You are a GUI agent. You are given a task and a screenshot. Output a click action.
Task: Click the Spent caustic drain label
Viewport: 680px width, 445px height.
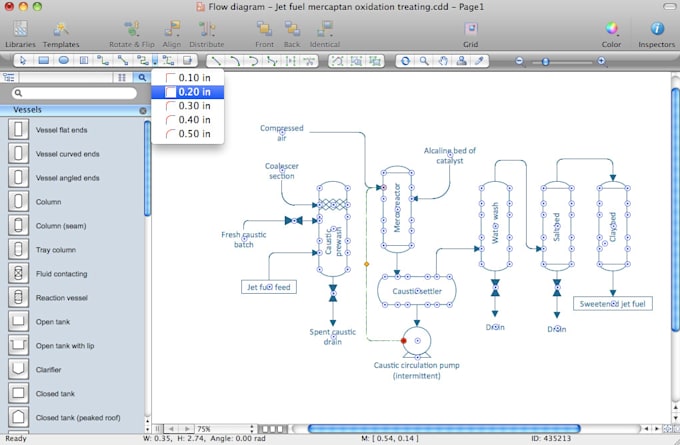[x=333, y=337]
